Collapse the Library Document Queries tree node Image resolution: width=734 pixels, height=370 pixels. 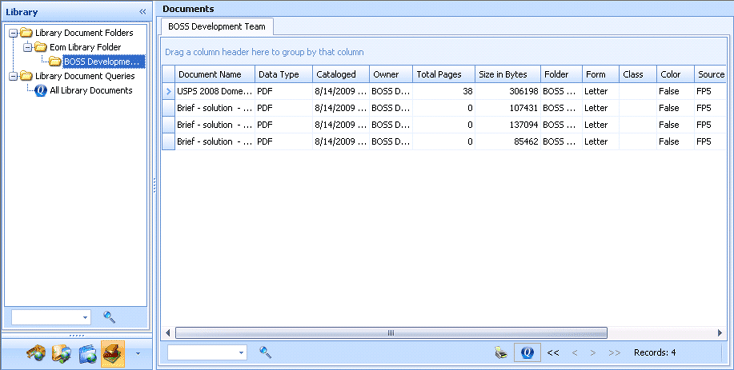[x=13, y=76]
